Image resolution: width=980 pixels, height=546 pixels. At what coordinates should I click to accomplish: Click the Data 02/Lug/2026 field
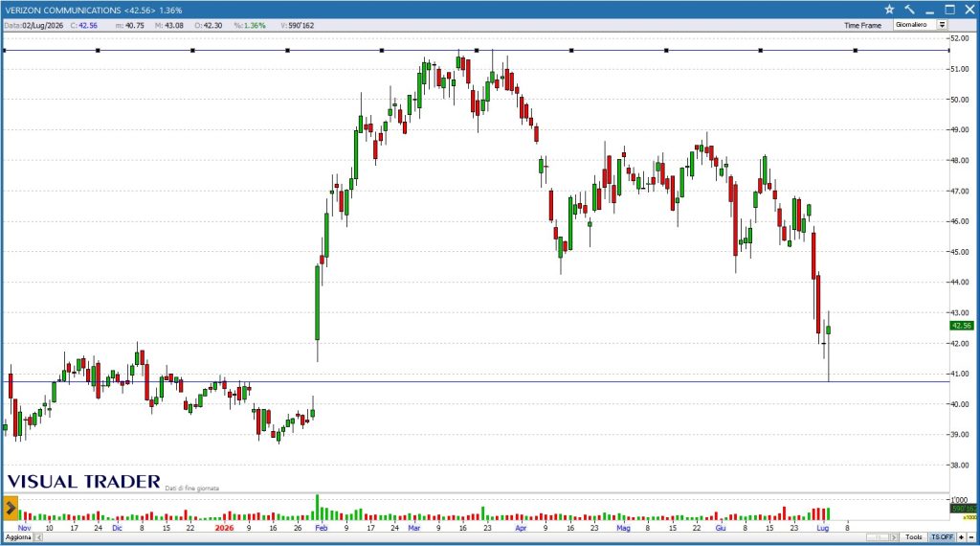tap(33, 26)
